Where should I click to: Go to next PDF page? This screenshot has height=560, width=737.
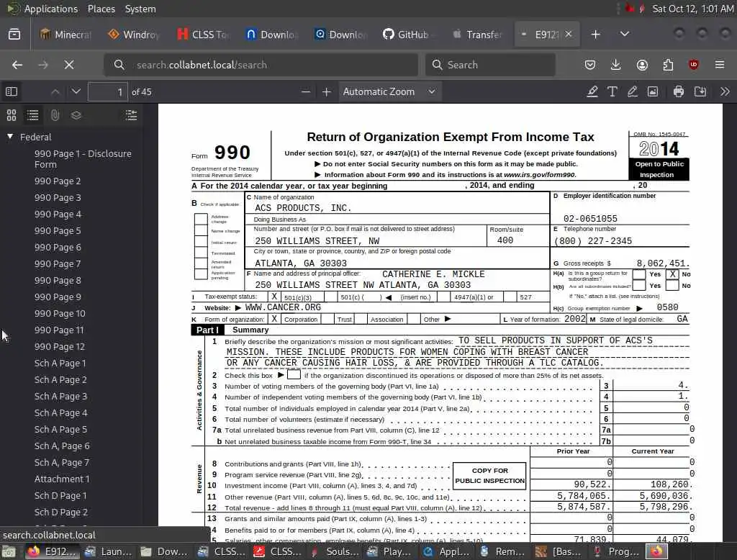(76, 91)
